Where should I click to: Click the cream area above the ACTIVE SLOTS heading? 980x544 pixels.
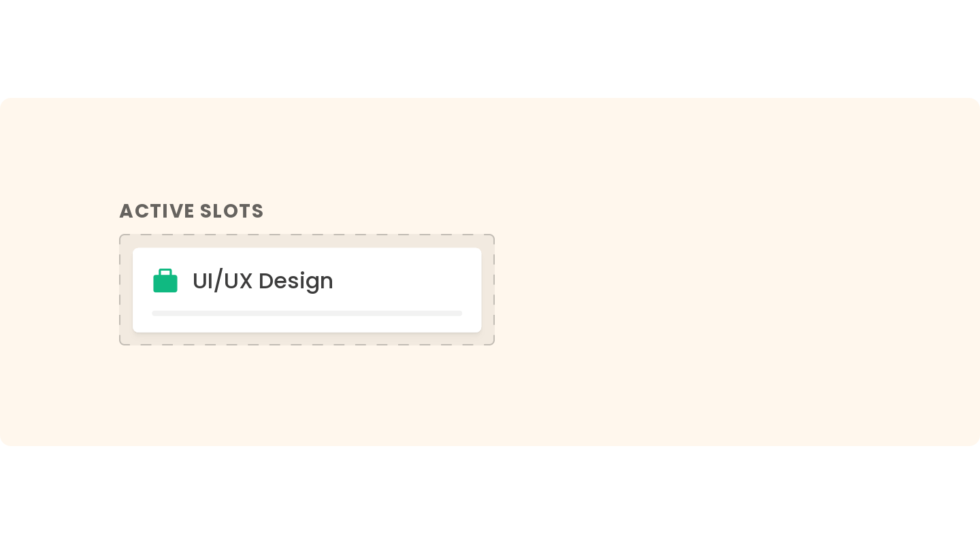click(191, 150)
